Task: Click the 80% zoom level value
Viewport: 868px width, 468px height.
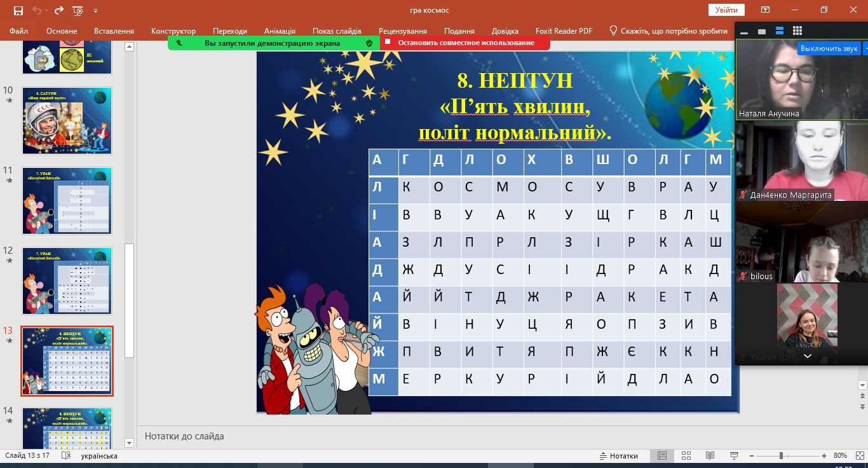Action: coord(841,456)
